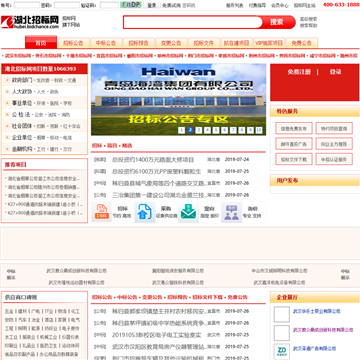Image resolution: width=360 pixels, height=360 pixels.
Task: Open 总投资约1400万元 project listing
Action: coord(153,160)
